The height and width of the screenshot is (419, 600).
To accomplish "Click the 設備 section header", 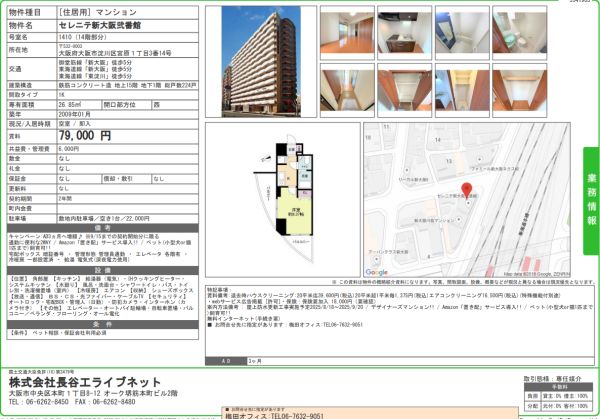I will click(x=103, y=270).
